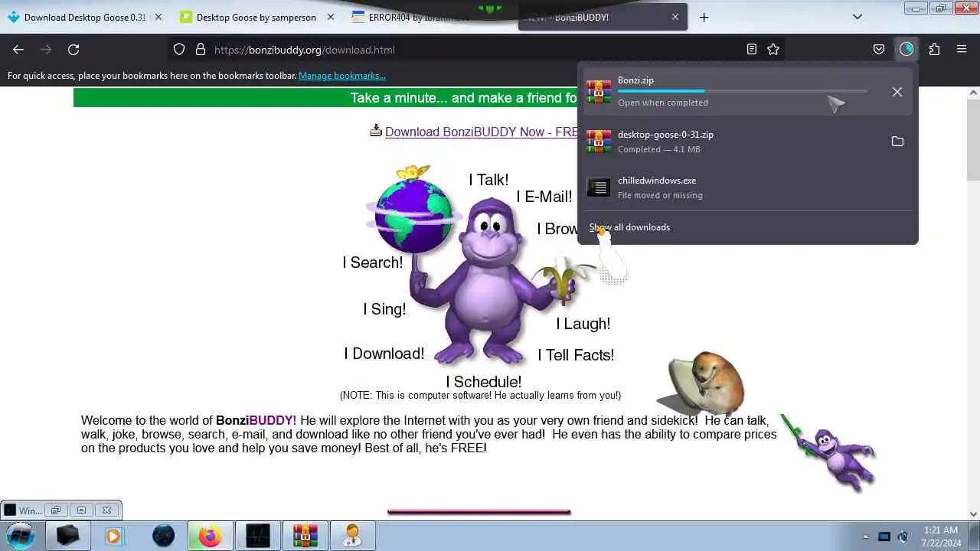Restore the minimized Win... window
Image resolution: width=980 pixels, height=551 pixels.
(x=55, y=510)
